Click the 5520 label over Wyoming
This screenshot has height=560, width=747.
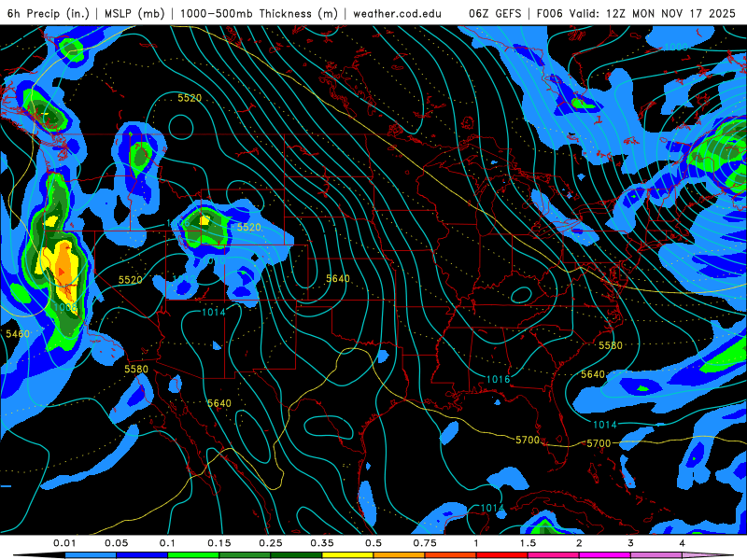coord(249,227)
